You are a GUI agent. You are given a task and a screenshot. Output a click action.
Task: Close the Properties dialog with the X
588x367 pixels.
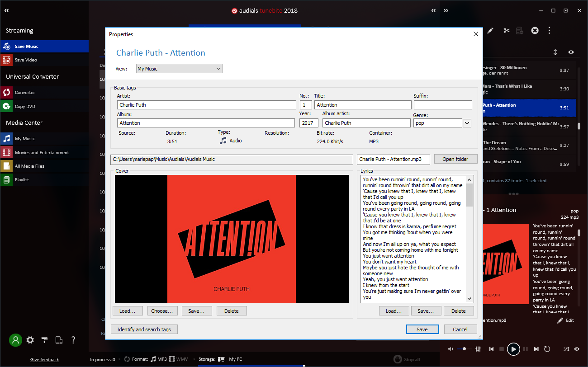[x=475, y=34]
